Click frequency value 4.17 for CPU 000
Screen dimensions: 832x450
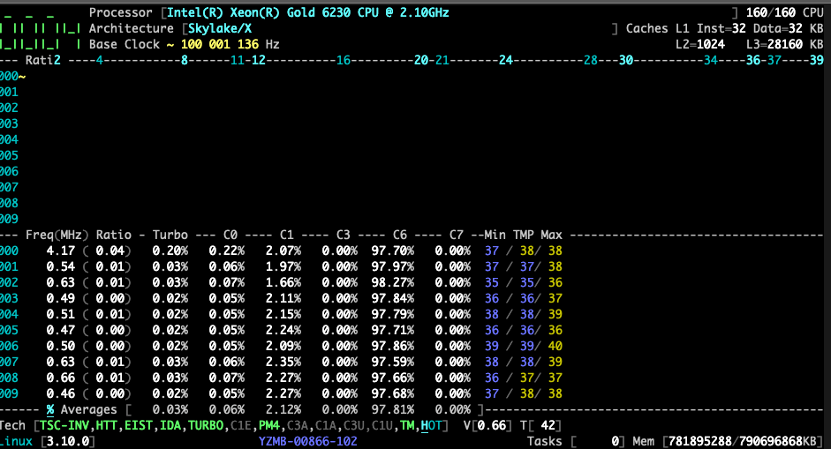coord(60,251)
